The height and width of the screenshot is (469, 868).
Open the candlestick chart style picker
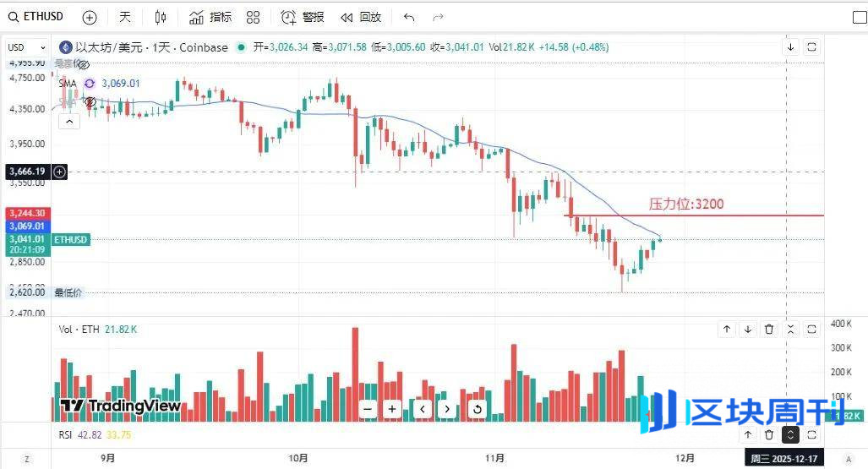point(161,17)
